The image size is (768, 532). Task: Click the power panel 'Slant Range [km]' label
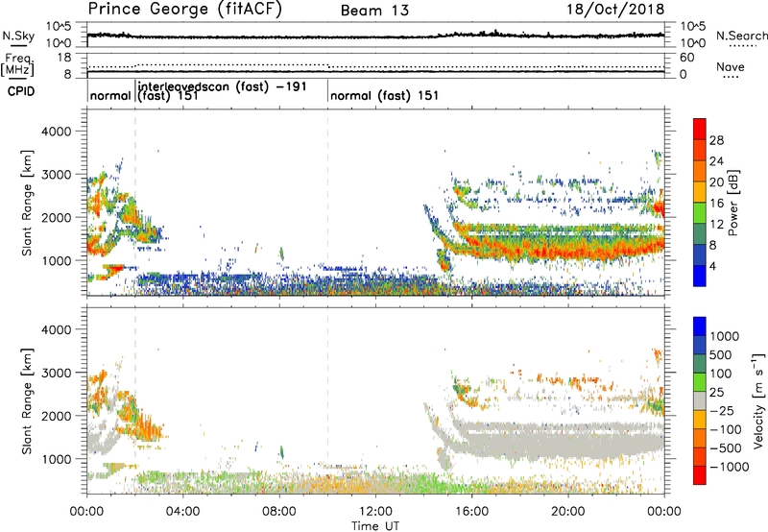[x=27, y=203]
